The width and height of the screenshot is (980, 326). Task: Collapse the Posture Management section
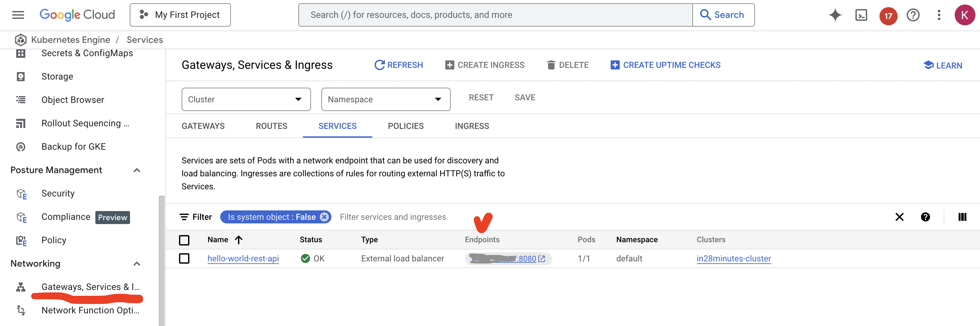137,170
